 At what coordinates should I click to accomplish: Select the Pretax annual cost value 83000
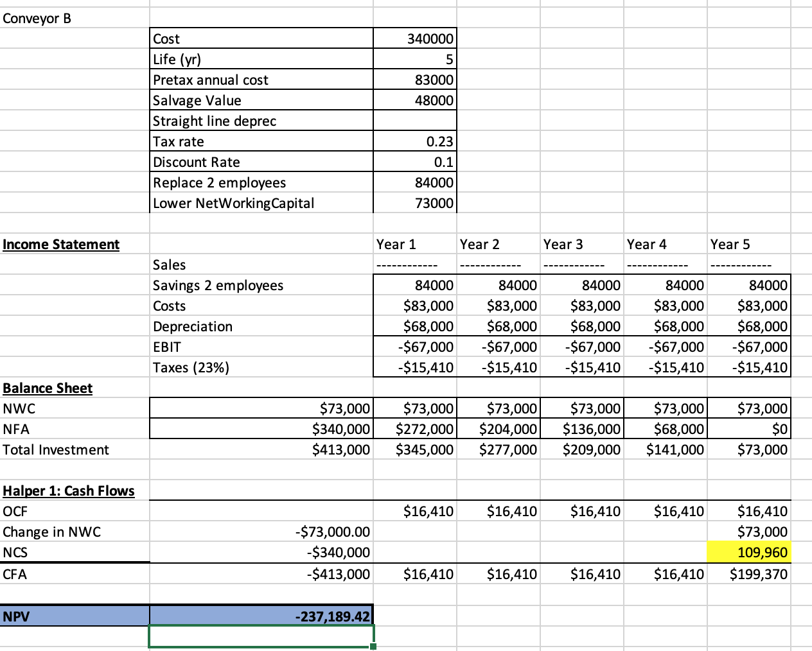click(x=414, y=80)
